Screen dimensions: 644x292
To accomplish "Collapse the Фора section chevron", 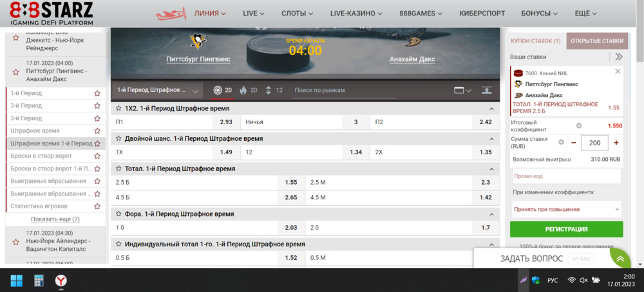I will click(x=491, y=214).
